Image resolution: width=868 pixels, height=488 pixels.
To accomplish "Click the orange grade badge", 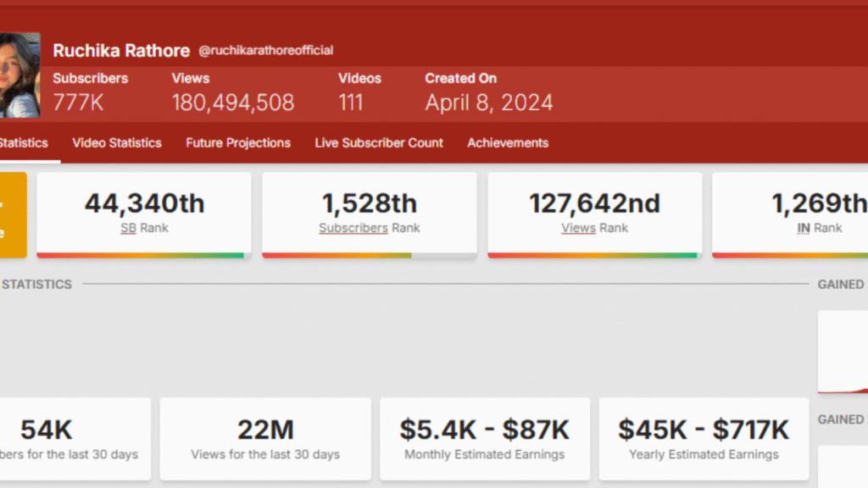I will point(14,214).
